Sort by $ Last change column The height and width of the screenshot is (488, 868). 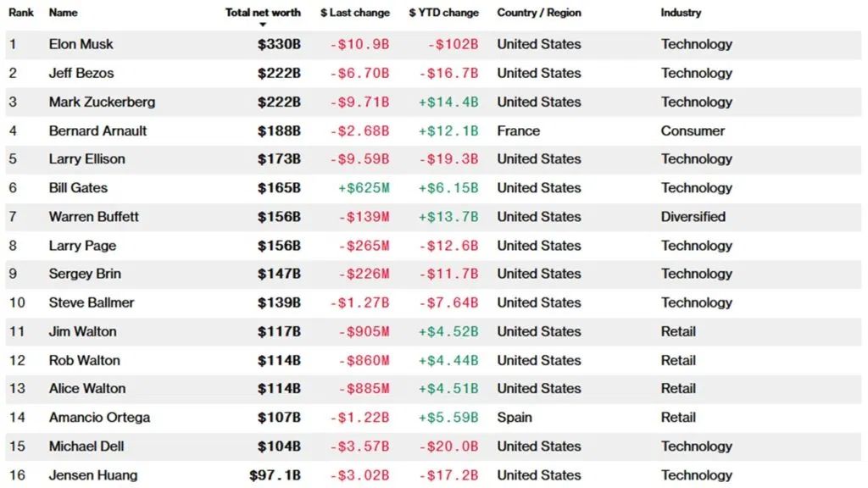point(355,13)
